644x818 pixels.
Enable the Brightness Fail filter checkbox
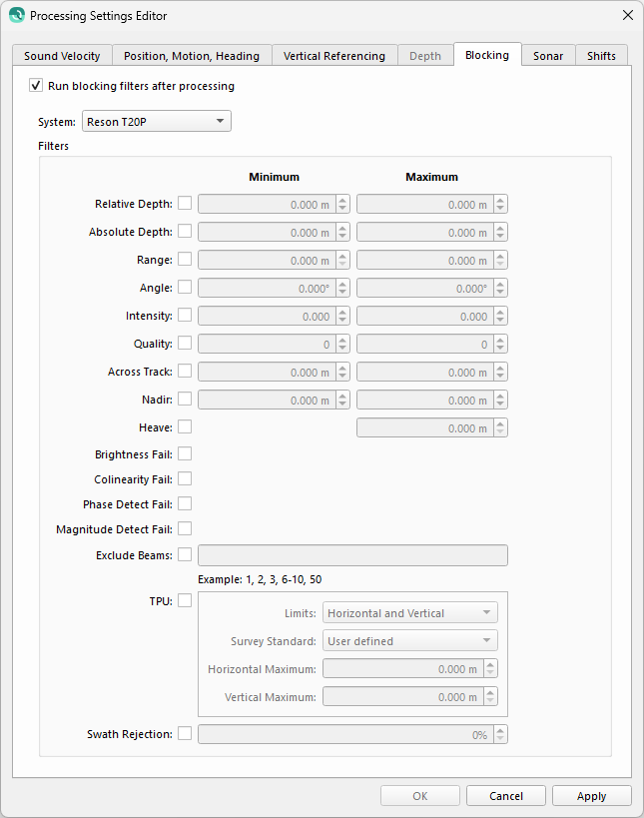[x=185, y=454]
